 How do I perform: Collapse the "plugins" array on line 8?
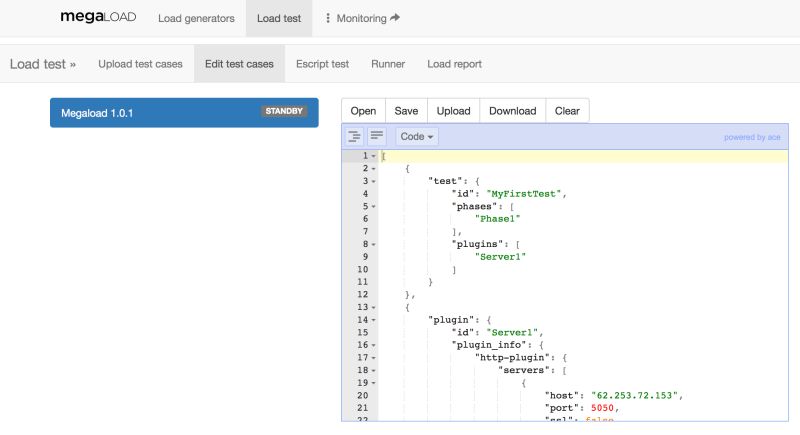point(373,244)
